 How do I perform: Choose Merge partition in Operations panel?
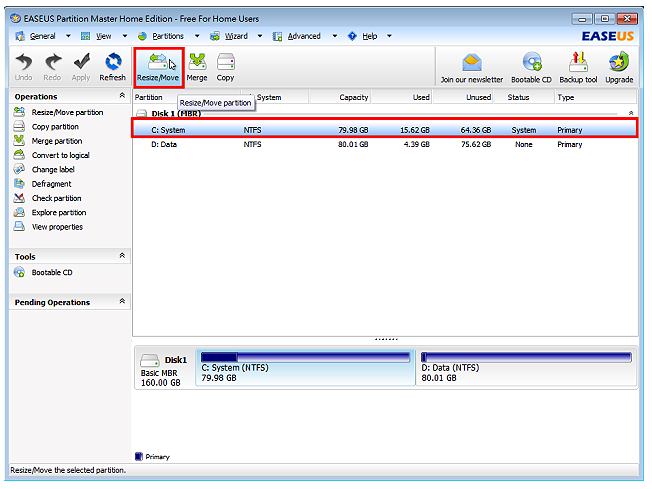pos(57,141)
